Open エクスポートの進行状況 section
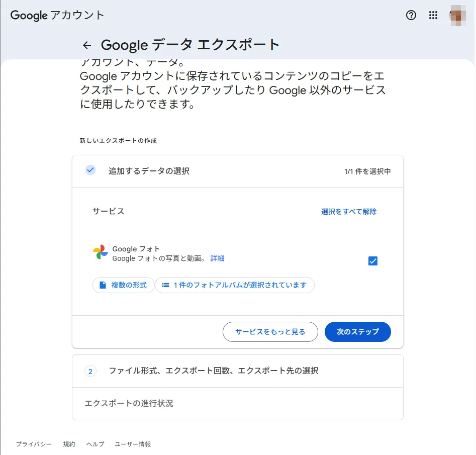 (x=238, y=404)
